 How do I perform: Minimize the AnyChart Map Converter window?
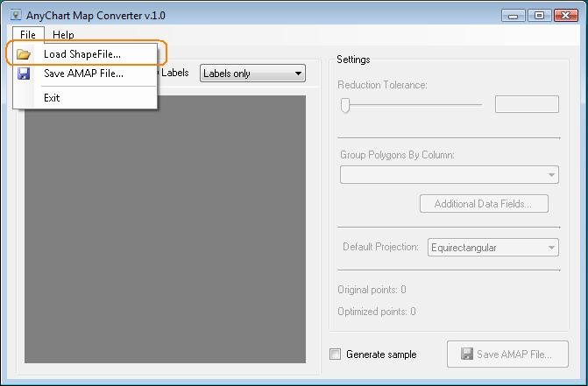point(514,15)
